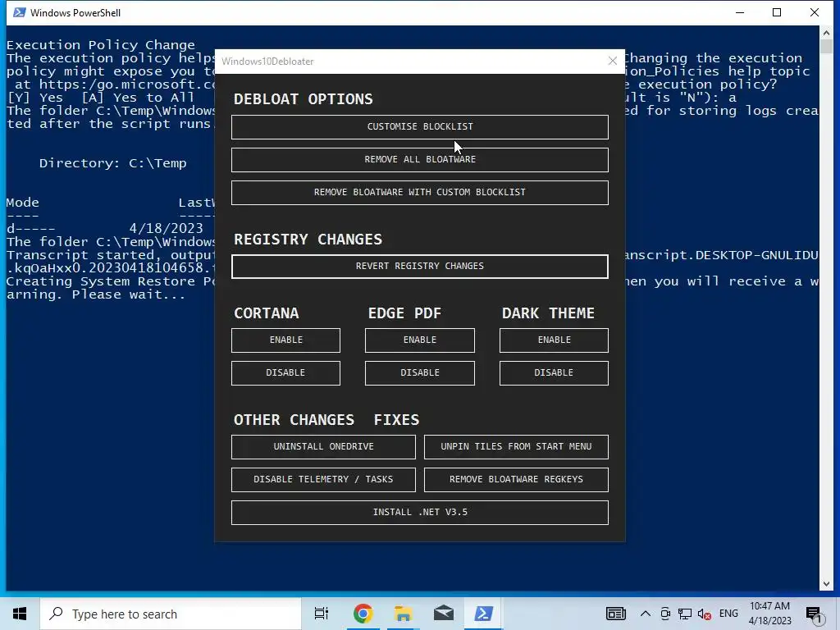This screenshot has height=630, width=840.
Task: Open the Mail app from taskbar
Action: tap(444, 614)
